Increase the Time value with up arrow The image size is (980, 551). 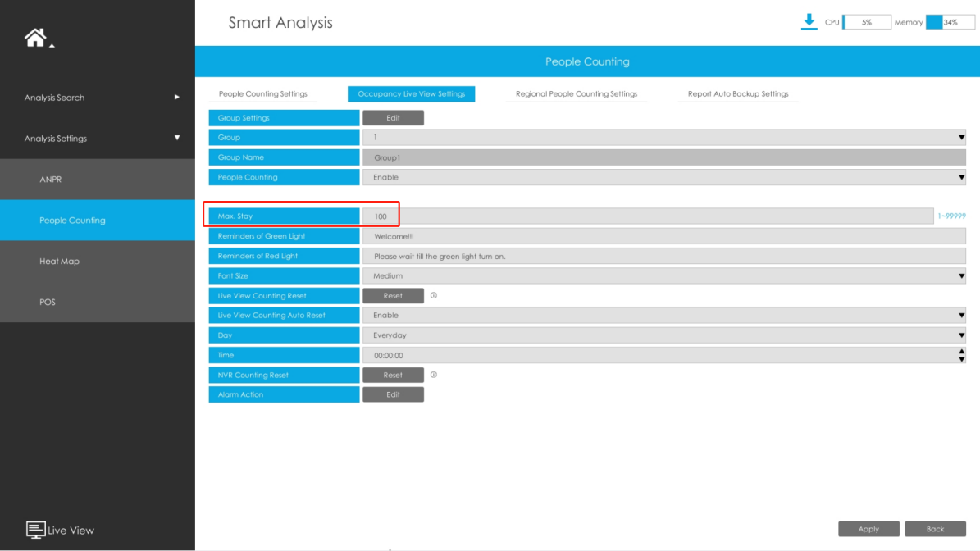click(961, 352)
